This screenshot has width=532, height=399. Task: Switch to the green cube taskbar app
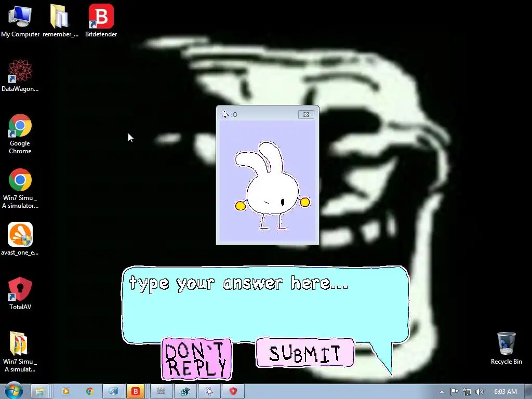[x=185, y=392]
